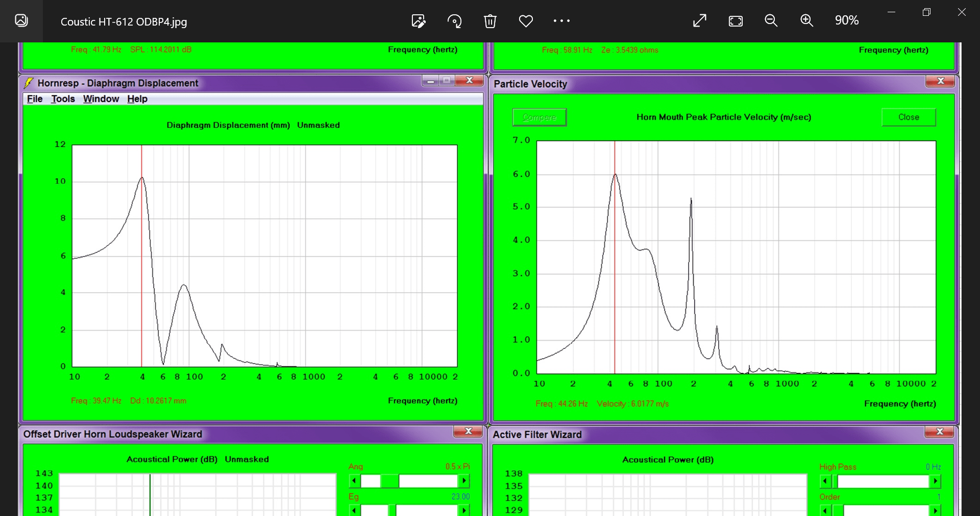Decrease Ang with the left arrow
This screenshot has width=980, height=516.
coord(354,481)
